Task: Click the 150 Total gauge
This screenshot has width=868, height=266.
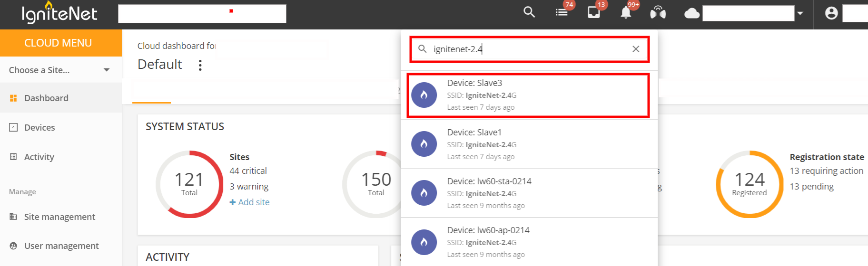Action: click(x=376, y=184)
